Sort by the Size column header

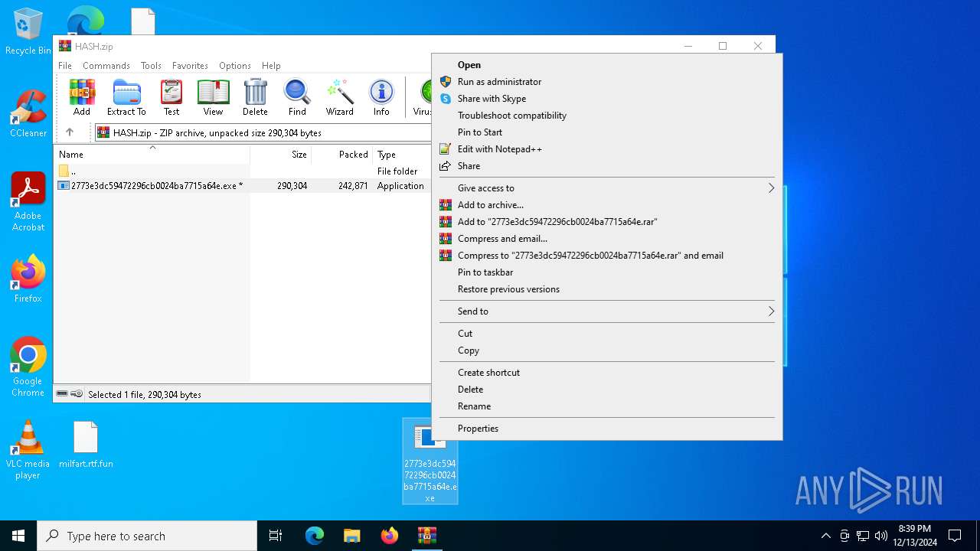coord(280,155)
